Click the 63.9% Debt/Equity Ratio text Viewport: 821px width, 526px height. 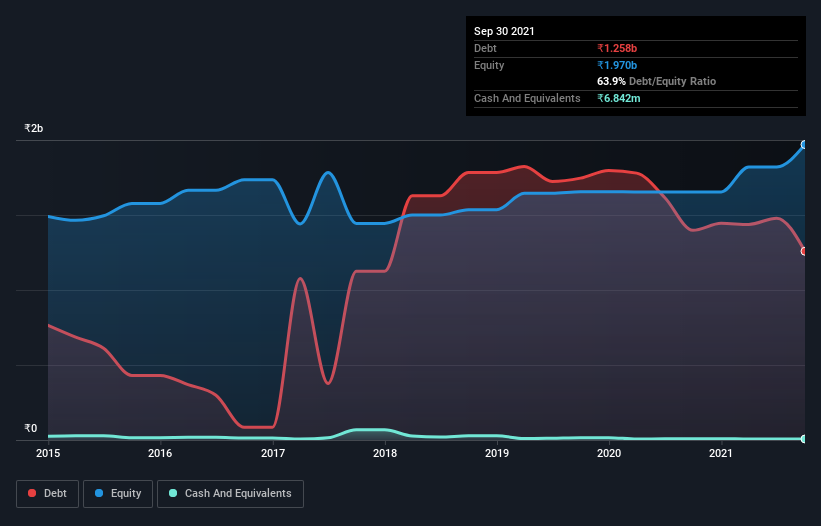click(x=657, y=81)
